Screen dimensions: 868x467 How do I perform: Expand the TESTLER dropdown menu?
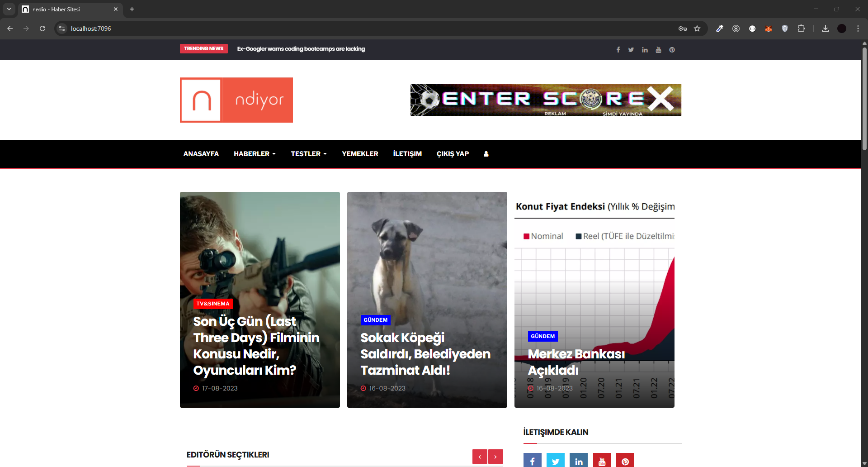[x=308, y=154]
